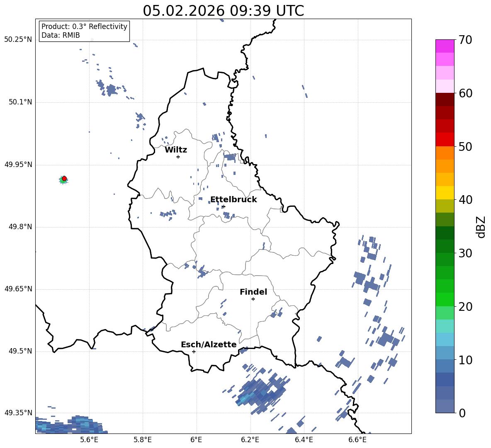Click the Wiltz city label
The height and width of the screenshot is (448, 491).
176,150
